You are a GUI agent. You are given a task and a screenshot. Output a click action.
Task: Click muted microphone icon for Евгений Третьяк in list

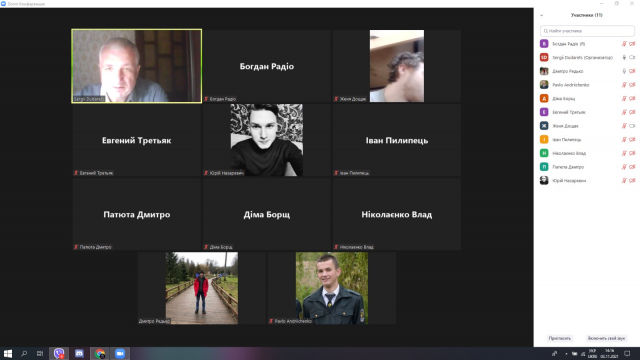(x=624, y=112)
